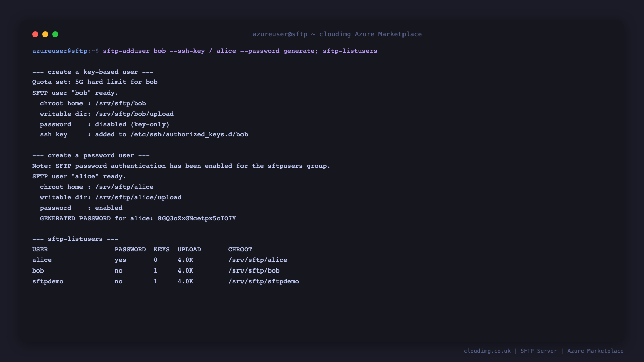
Task: Click the green maximize window dot
Action: click(x=55, y=34)
